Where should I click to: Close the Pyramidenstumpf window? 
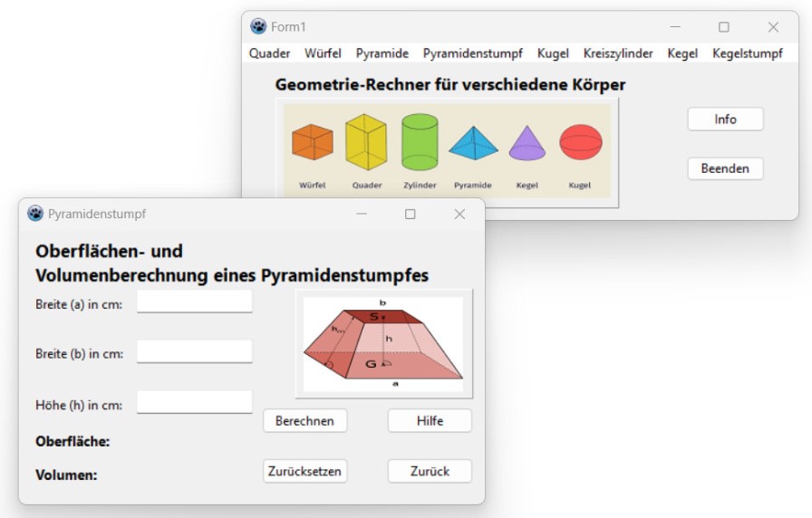pyautogui.click(x=459, y=214)
